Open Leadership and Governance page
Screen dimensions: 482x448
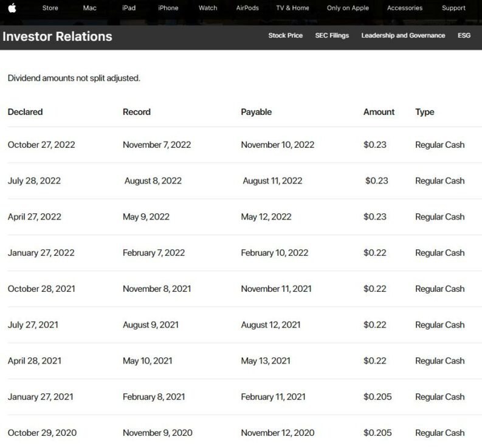[x=403, y=36]
